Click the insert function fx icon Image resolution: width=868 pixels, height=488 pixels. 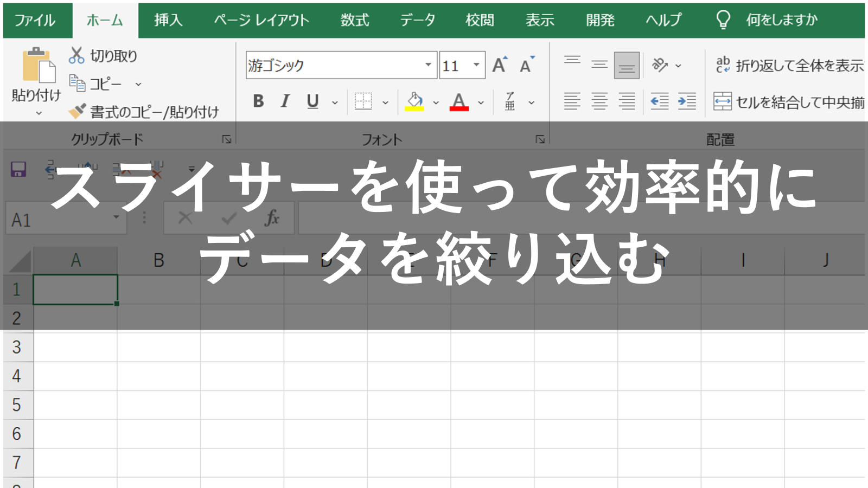(x=272, y=218)
